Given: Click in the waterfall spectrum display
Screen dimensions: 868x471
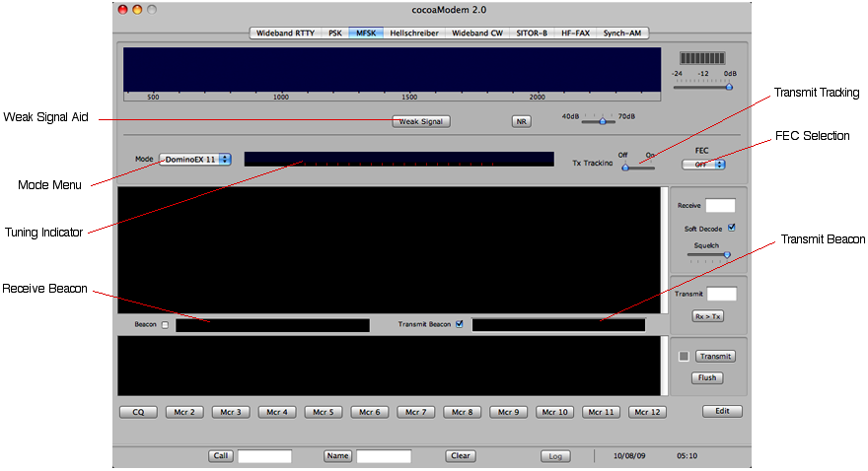Looking at the screenshot, I should tap(392, 70).
